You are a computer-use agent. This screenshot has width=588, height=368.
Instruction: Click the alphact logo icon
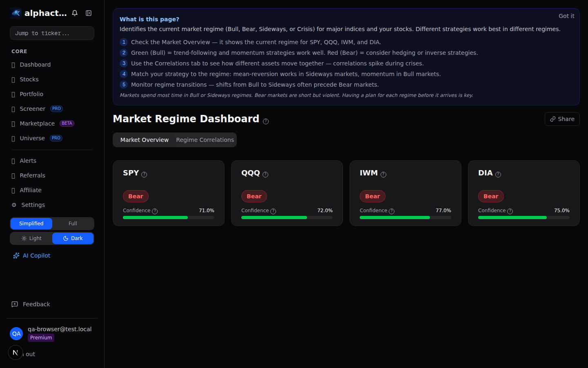click(15, 13)
